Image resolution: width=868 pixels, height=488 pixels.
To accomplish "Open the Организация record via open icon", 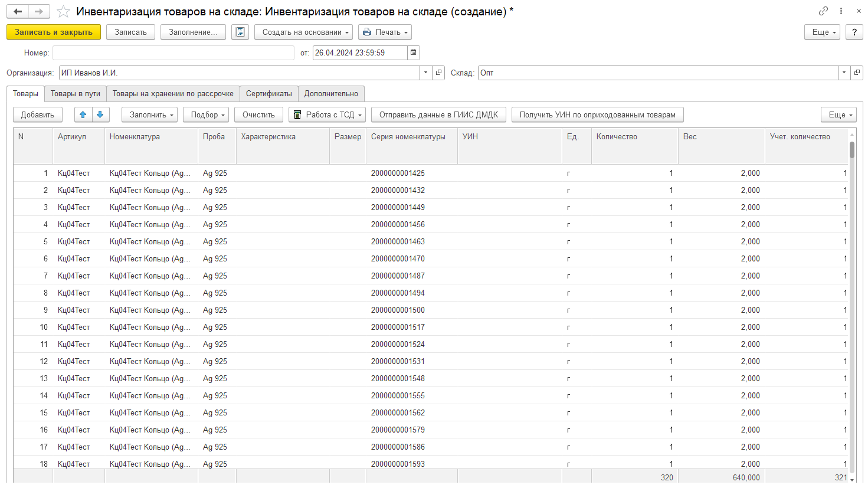I will pos(438,73).
